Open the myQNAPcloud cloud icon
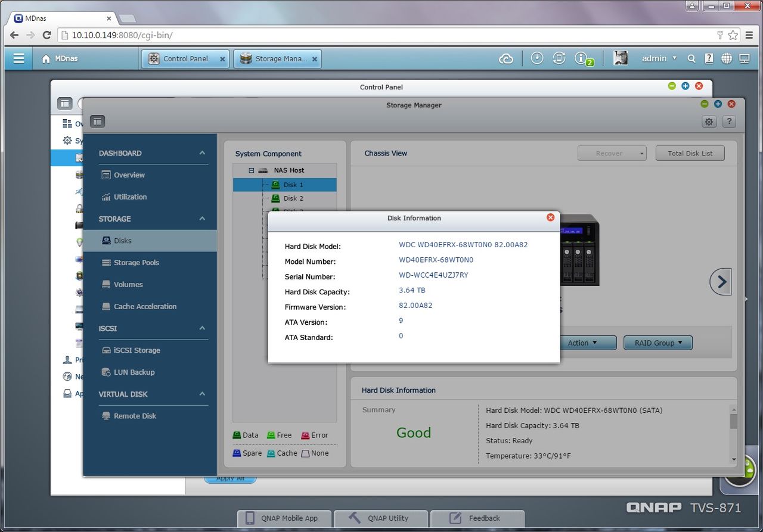Image resolution: width=763 pixels, height=532 pixels. 506,58
